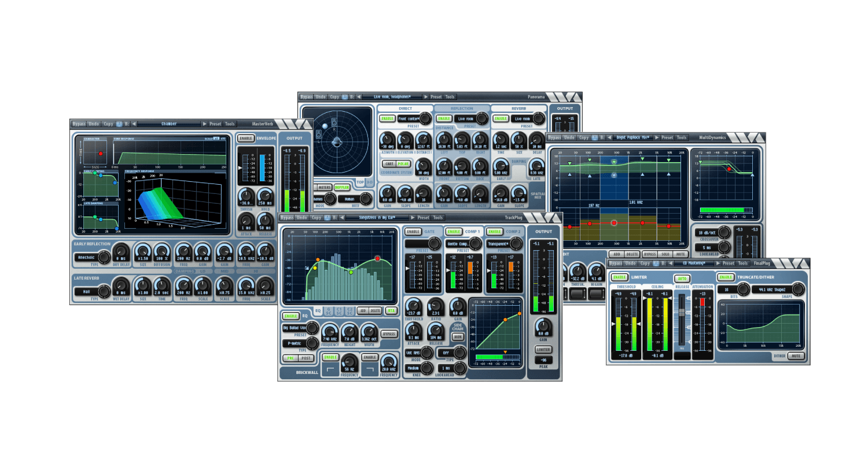Click next preset arrow in TrackPlug header
The image size is (868, 473).
[x=412, y=218]
